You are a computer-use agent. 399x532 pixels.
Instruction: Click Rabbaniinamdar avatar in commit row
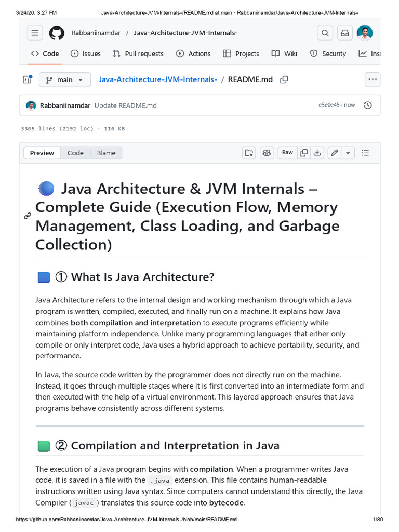point(31,105)
